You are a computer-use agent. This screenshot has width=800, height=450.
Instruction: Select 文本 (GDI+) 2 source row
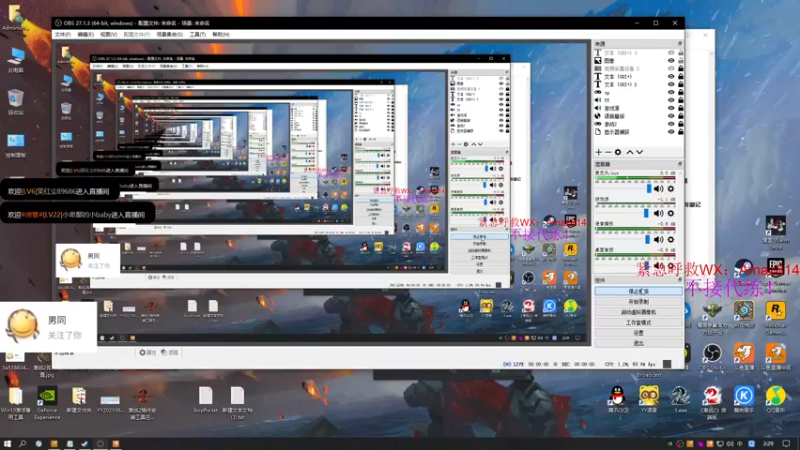(638, 84)
